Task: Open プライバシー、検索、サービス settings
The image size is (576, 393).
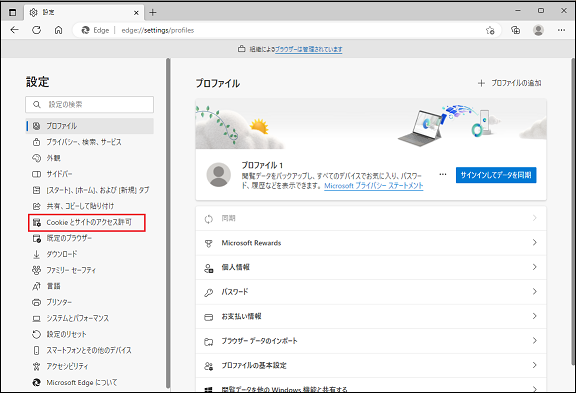Action: (90, 142)
